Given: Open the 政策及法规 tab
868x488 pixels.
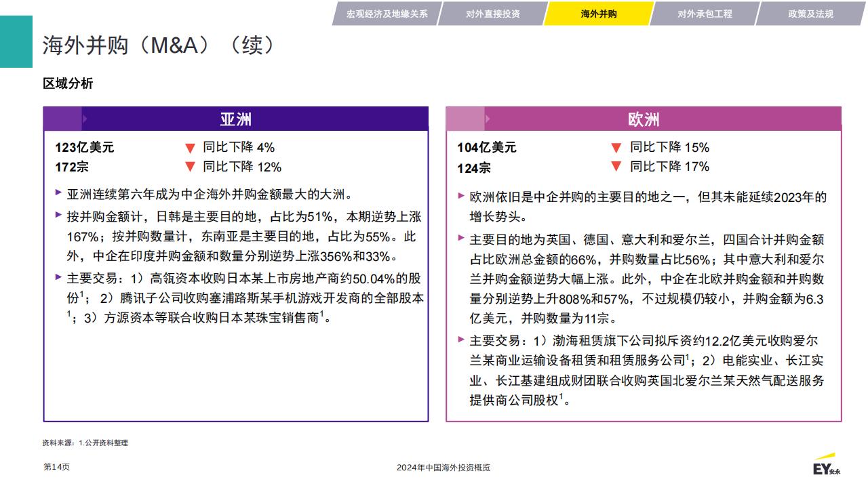Looking at the screenshot, I should point(810,14).
